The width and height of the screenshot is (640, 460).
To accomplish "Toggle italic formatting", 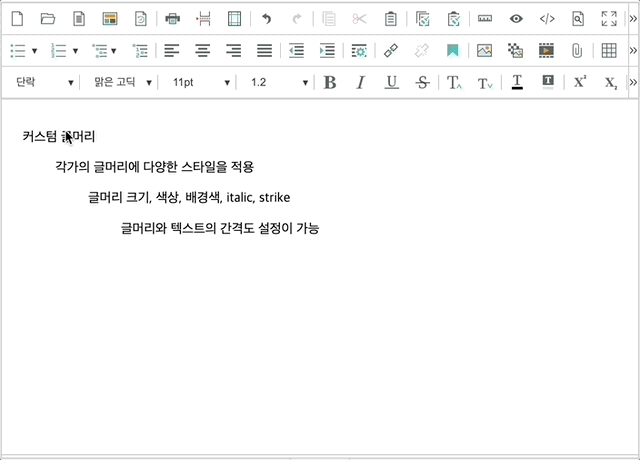I will [361, 82].
